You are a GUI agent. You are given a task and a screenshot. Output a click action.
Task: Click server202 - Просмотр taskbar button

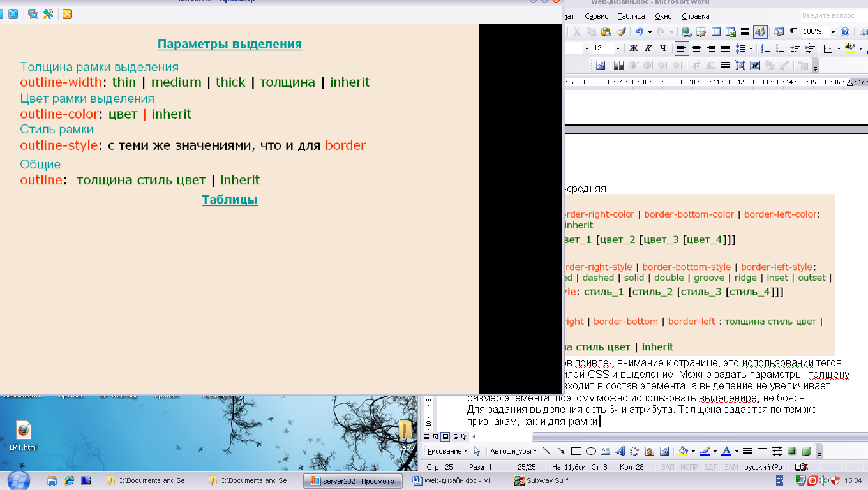pos(353,480)
